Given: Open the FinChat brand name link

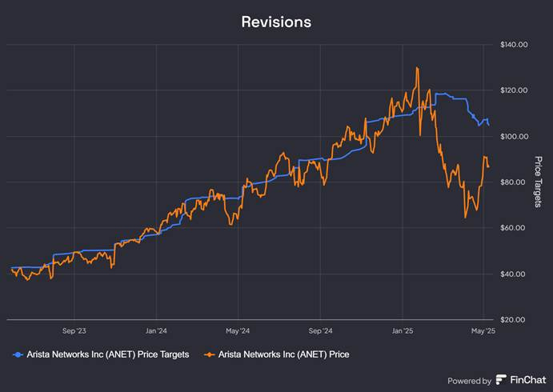Looking at the screenshot, I should 528,380.
